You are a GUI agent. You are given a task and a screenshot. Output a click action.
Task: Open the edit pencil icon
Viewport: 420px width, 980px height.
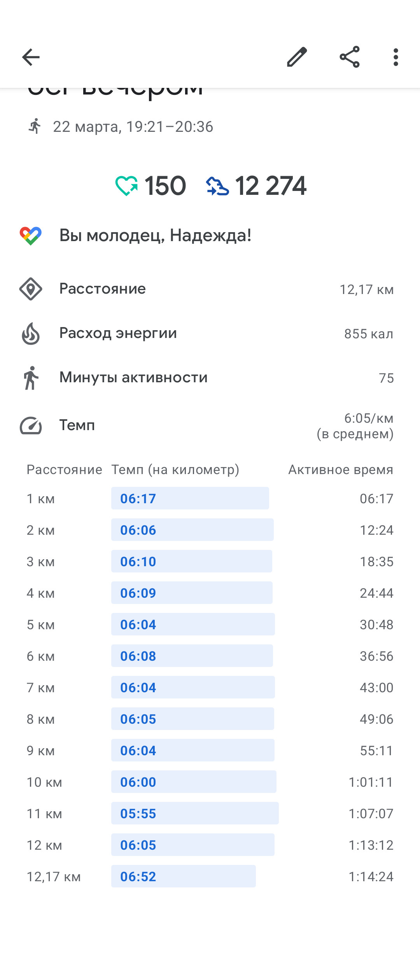pos(297,57)
